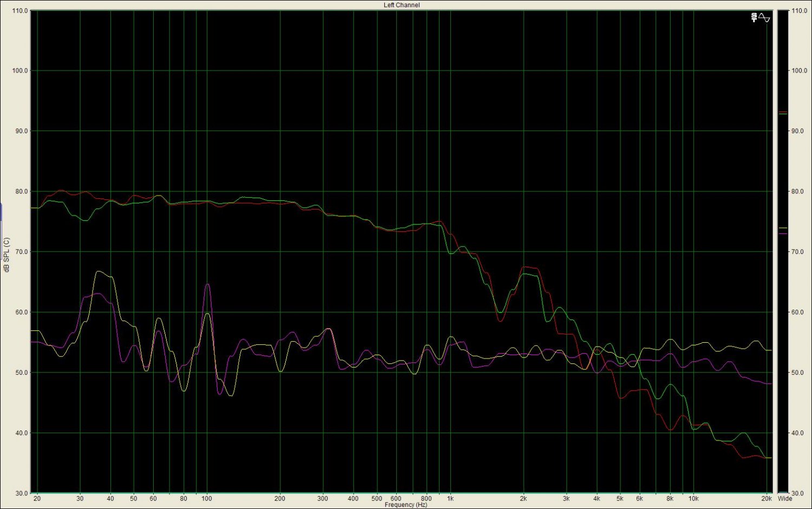
Task: Click the 50 frequency axis label
Action: [x=134, y=498]
